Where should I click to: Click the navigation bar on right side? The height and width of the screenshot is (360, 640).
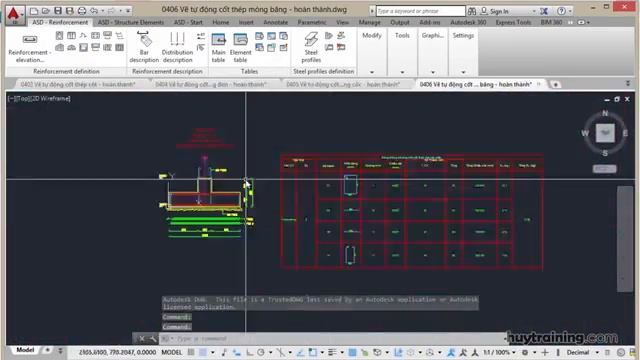tap(624, 239)
